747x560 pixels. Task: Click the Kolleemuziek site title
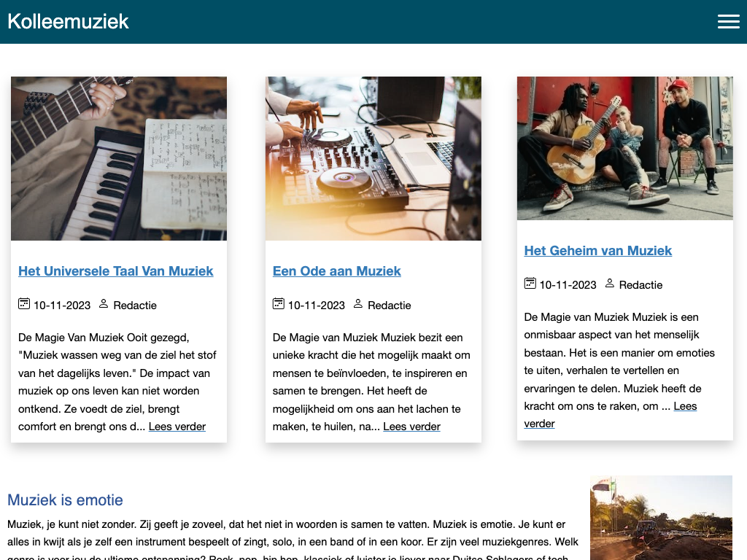[68, 21]
